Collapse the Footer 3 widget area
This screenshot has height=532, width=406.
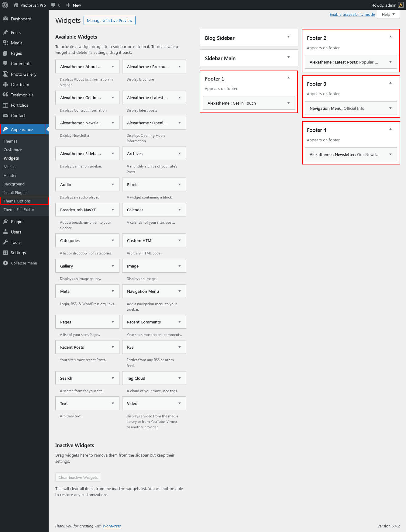391,83
